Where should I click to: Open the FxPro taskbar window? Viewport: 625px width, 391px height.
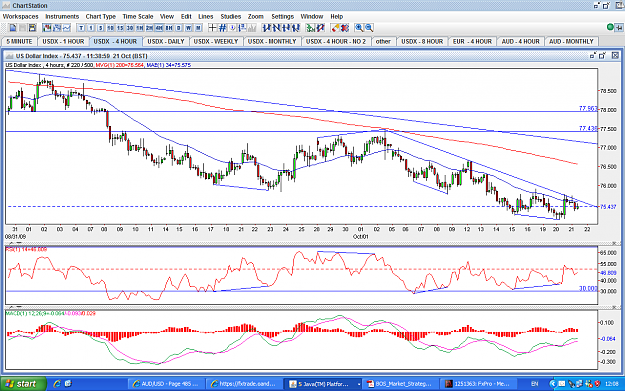(478, 384)
